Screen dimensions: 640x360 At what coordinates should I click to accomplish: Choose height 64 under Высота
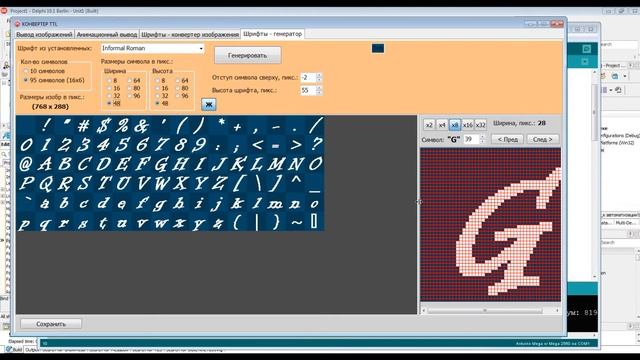[182, 81]
